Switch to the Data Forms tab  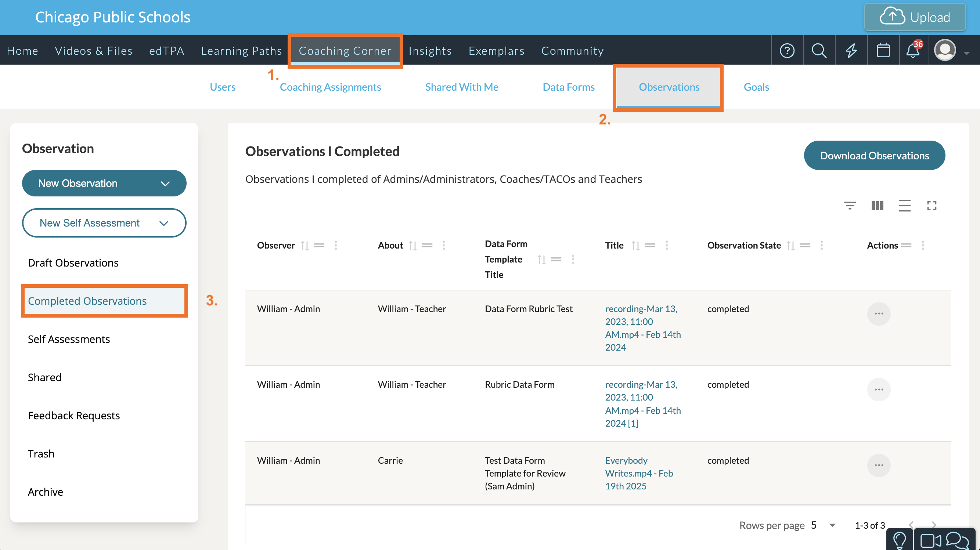click(x=568, y=87)
